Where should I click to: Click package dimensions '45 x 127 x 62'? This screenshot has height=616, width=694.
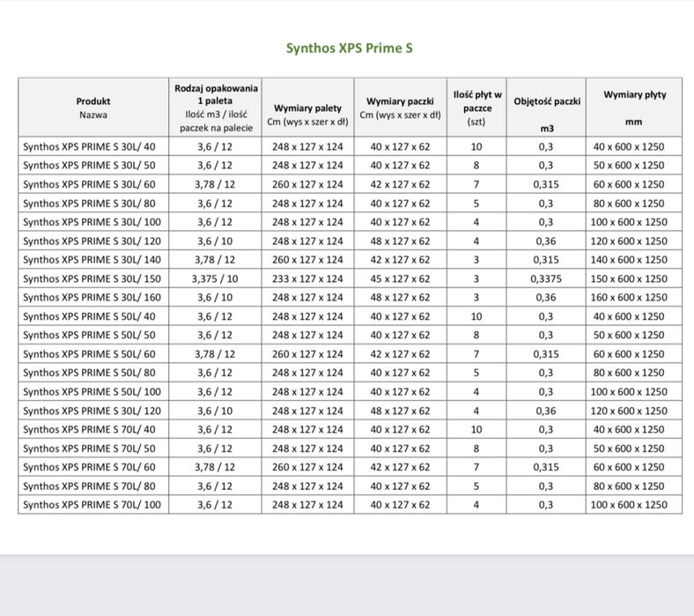coord(400,278)
